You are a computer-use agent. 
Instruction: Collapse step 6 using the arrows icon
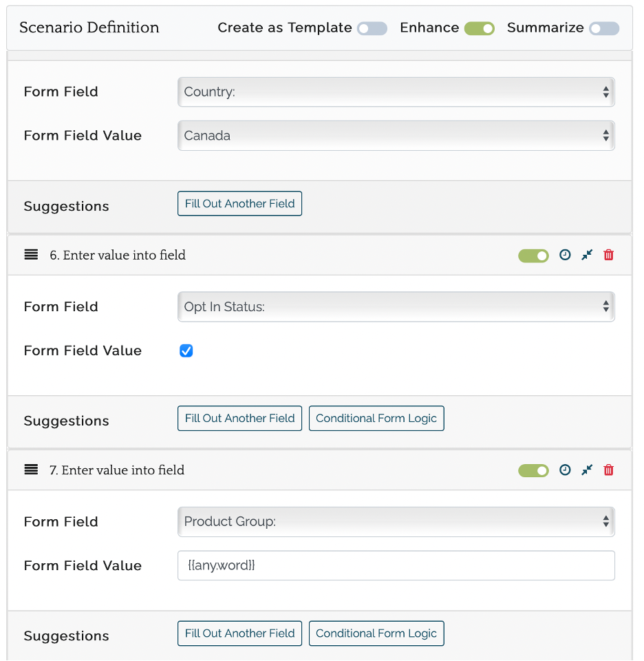point(587,255)
